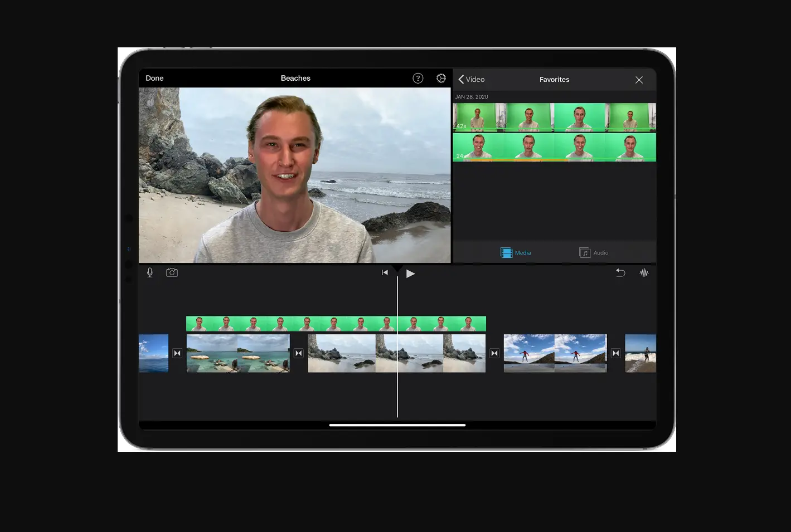Screen dimensions: 791x532
Task: Tap Done to finish editing Beaches
Action: (x=154, y=78)
